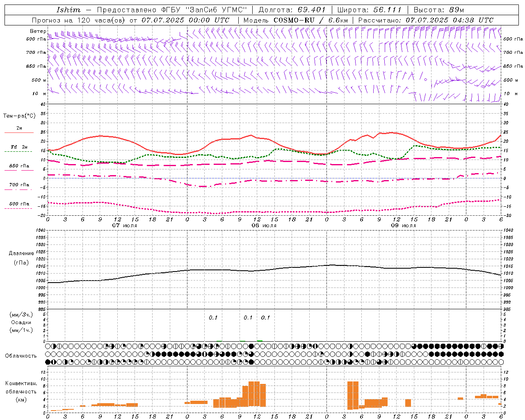Click the 500 гПа temperature legend entry
The height and width of the screenshot is (420, 525).
click(19, 204)
